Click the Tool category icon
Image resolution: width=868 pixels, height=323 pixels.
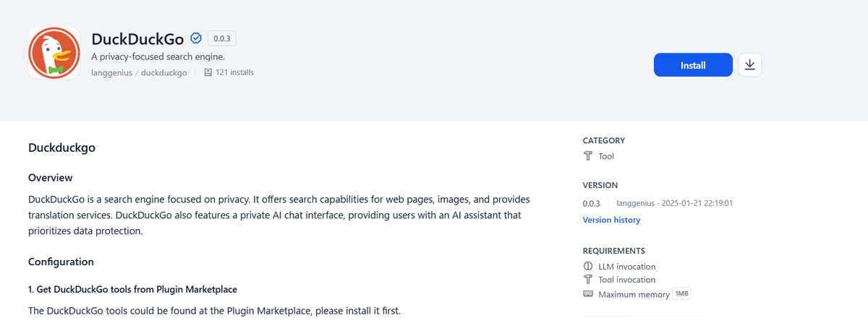click(588, 156)
